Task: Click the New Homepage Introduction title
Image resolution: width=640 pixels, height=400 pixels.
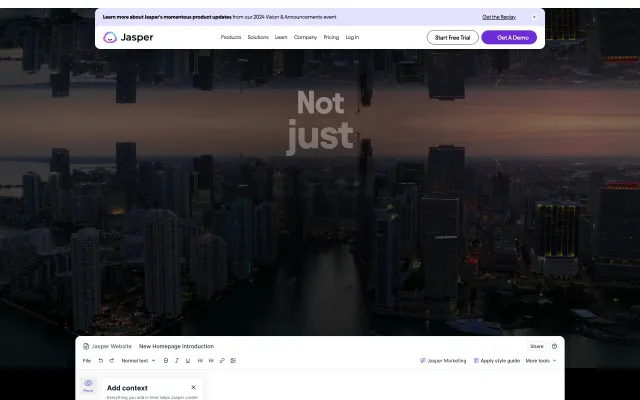Action: (176, 346)
